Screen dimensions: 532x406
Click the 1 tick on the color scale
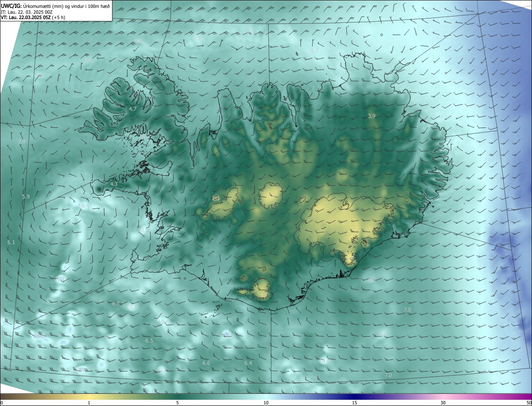pyautogui.click(x=89, y=403)
